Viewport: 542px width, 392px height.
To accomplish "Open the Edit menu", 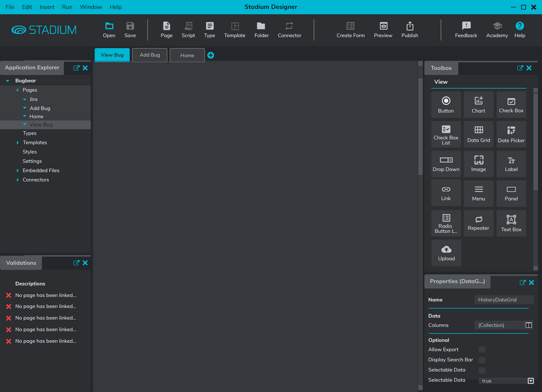I will click(x=27, y=7).
